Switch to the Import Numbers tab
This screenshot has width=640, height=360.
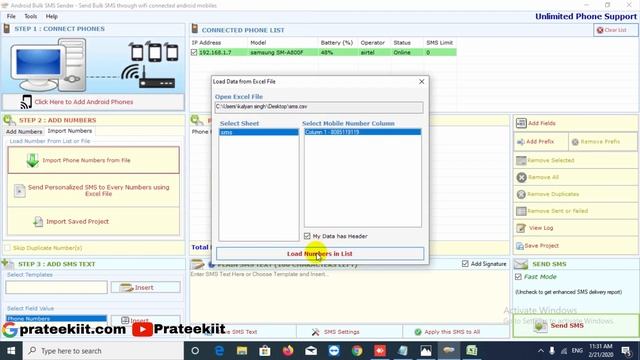(x=70, y=131)
